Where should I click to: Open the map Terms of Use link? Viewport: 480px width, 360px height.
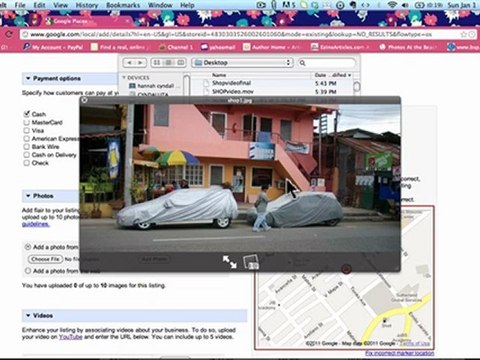click(415, 343)
